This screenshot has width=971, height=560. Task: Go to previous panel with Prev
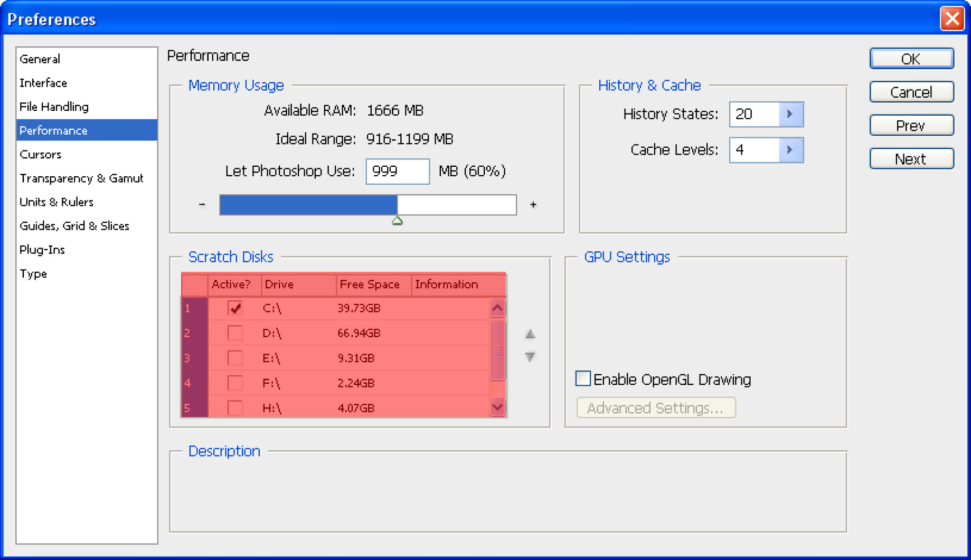[x=911, y=126]
